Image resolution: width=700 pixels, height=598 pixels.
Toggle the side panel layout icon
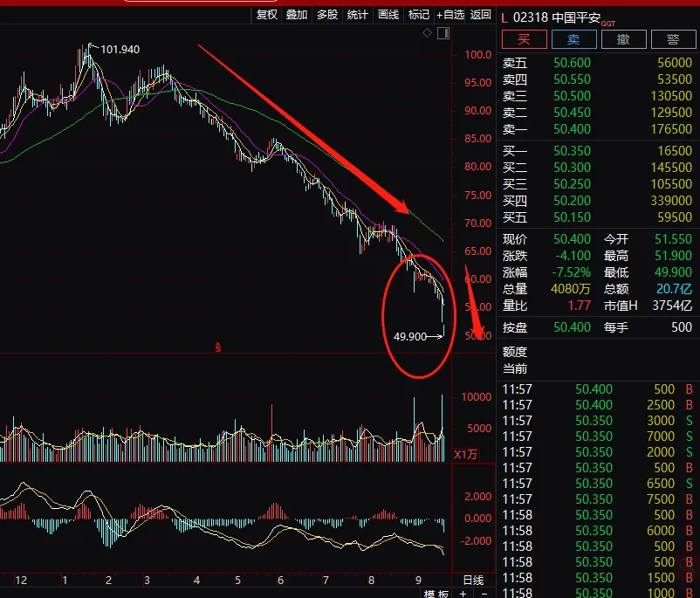point(443,33)
